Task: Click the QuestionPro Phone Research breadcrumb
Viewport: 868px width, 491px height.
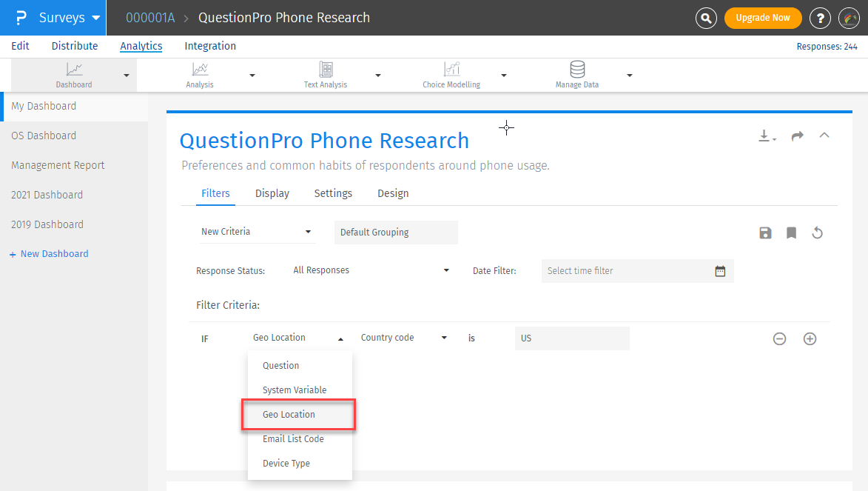Action: 284,18
